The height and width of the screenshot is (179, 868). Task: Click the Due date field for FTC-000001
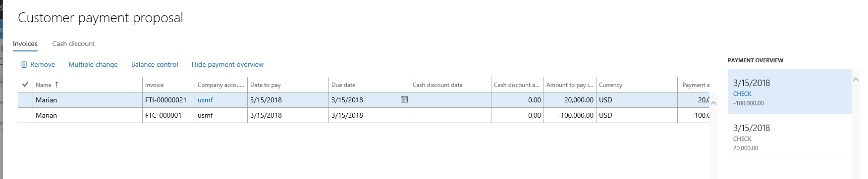pos(369,115)
